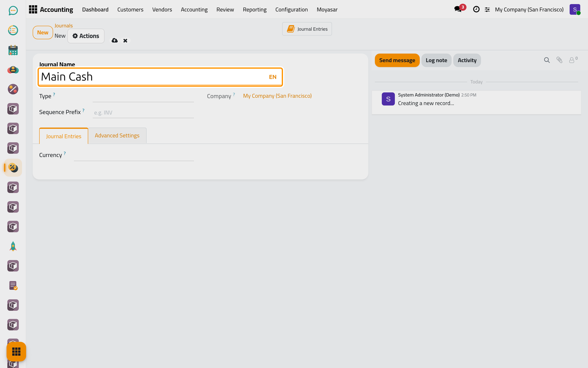Open the Discuss app in sidebar

click(x=13, y=11)
